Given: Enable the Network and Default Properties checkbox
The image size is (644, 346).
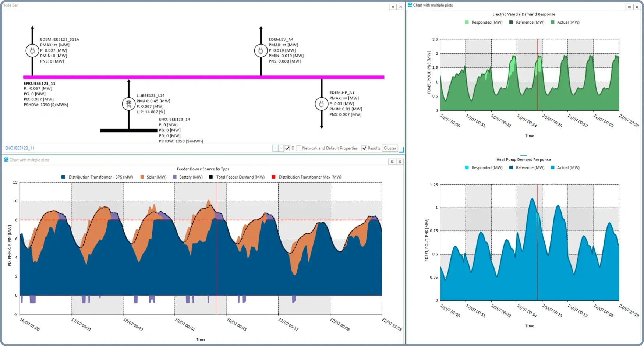Looking at the screenshot, I should point(299,148).
